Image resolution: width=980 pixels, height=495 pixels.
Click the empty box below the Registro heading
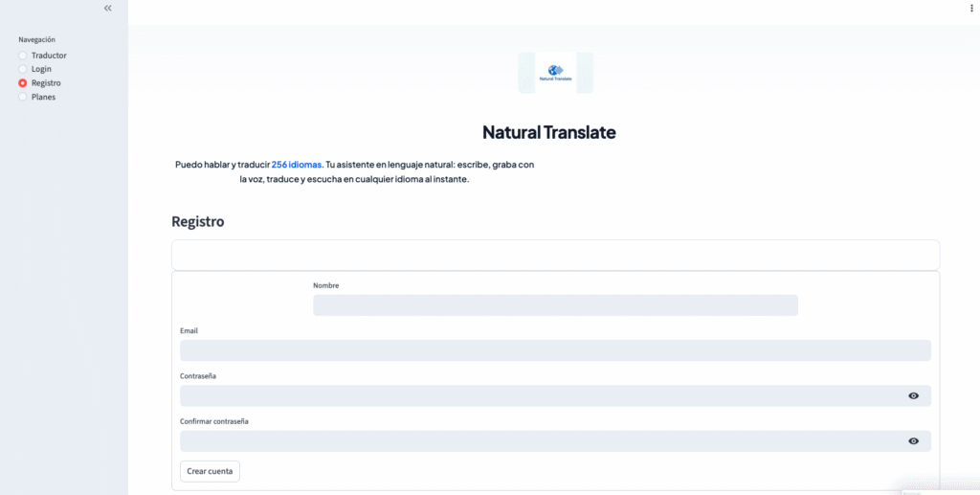(555, 255)
